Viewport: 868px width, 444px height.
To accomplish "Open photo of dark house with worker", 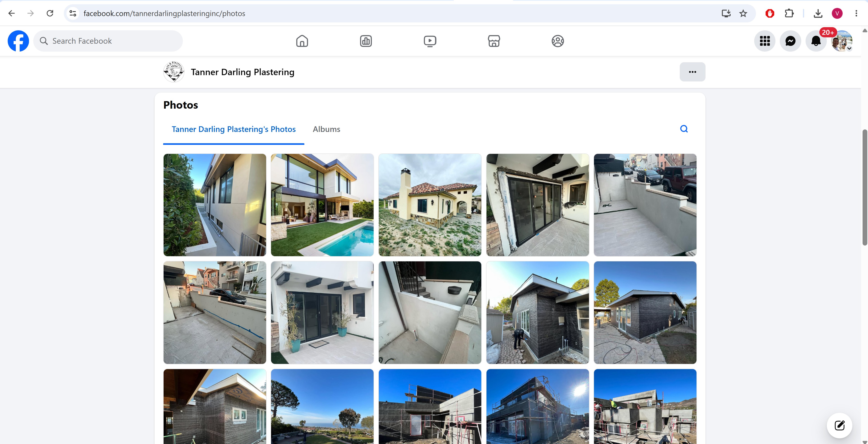I will 538,313.
